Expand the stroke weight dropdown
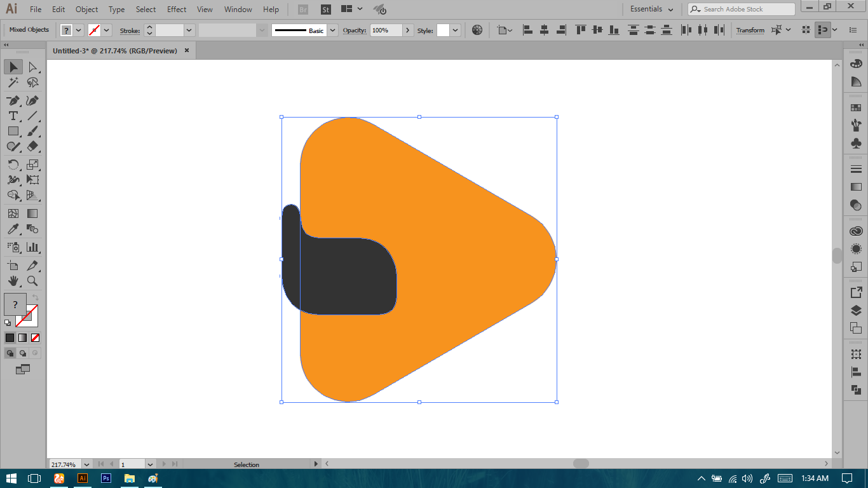868x488 pixels. pos(189,30)
